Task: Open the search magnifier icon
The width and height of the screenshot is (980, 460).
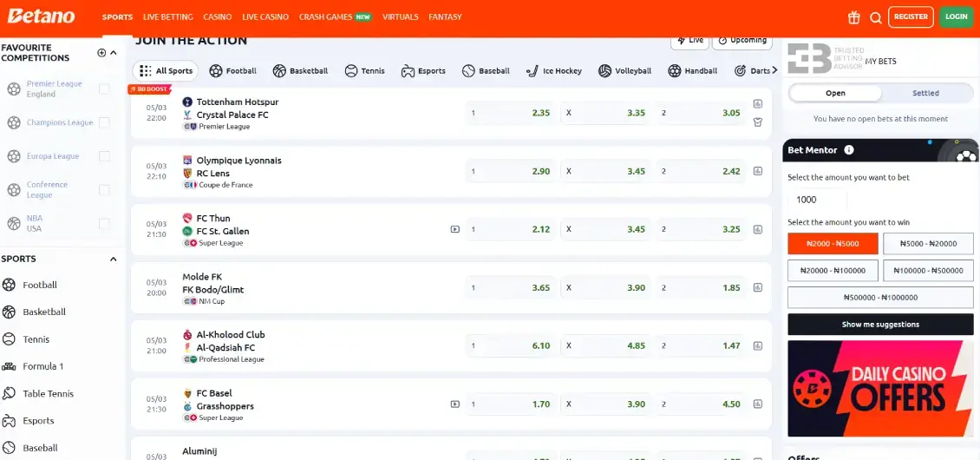Action: tap(876, 17)
